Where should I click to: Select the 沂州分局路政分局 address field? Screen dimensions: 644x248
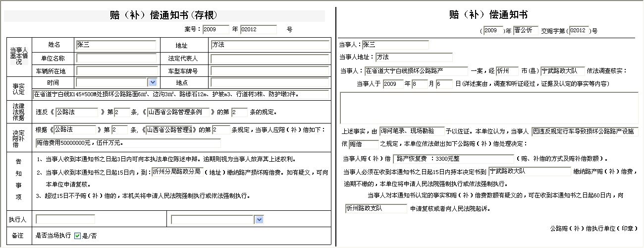177,171
